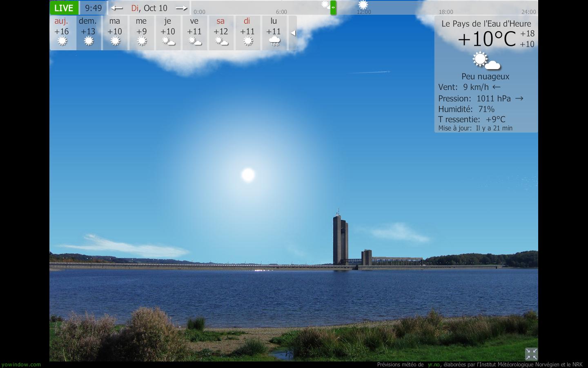This screenshot has width=588, height=368.
Task: Click the green time slider handle
Action: click(333, 7)
